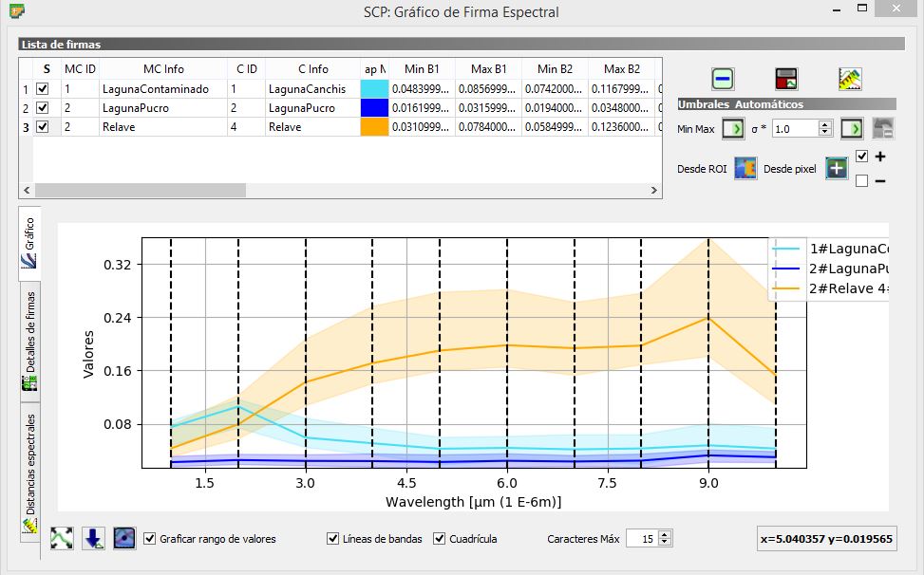Click the calculate spectral distances icon
Screen dimensions: 924x575
pos(850,79)
